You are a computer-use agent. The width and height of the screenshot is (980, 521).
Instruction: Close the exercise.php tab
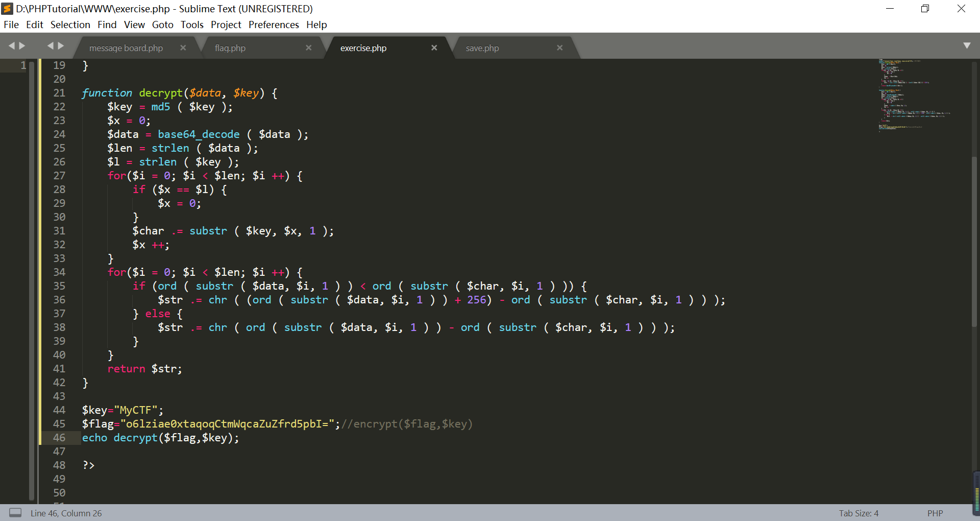(x=434, y=48)
